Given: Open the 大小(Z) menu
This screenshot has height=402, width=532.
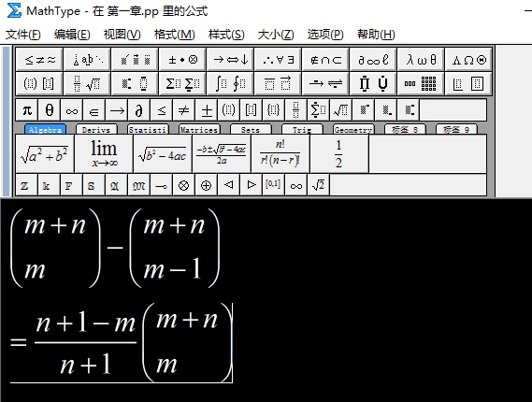Looking at the screenshot, I should click(x=276, y=35).
